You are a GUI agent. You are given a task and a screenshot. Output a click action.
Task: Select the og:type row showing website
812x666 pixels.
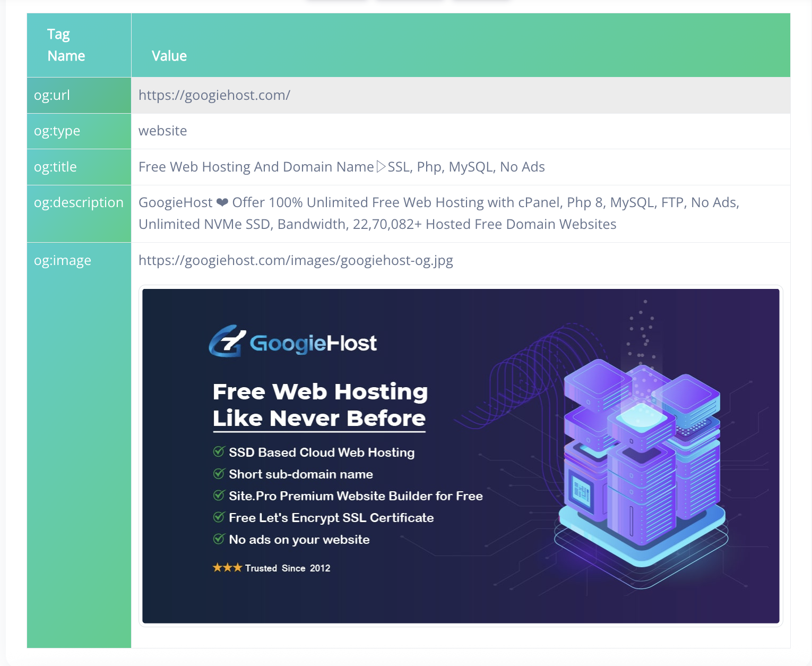coord(162,131)
